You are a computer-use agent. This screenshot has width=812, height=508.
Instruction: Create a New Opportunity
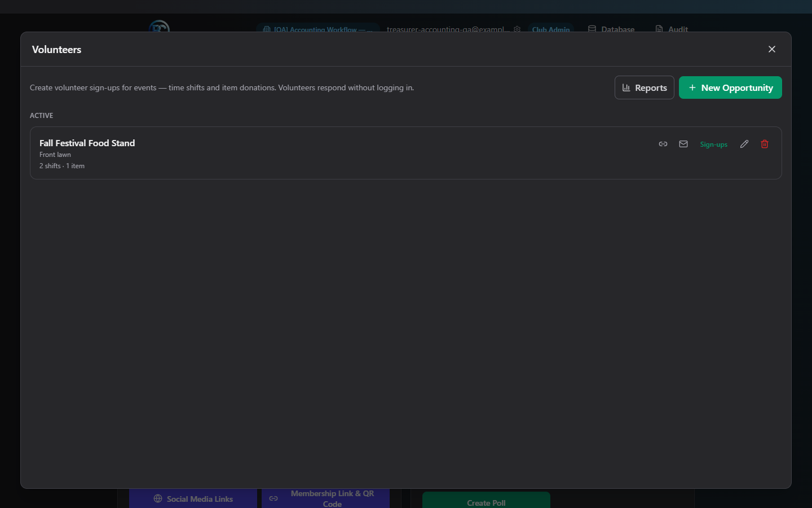click(x=730, y=87)
